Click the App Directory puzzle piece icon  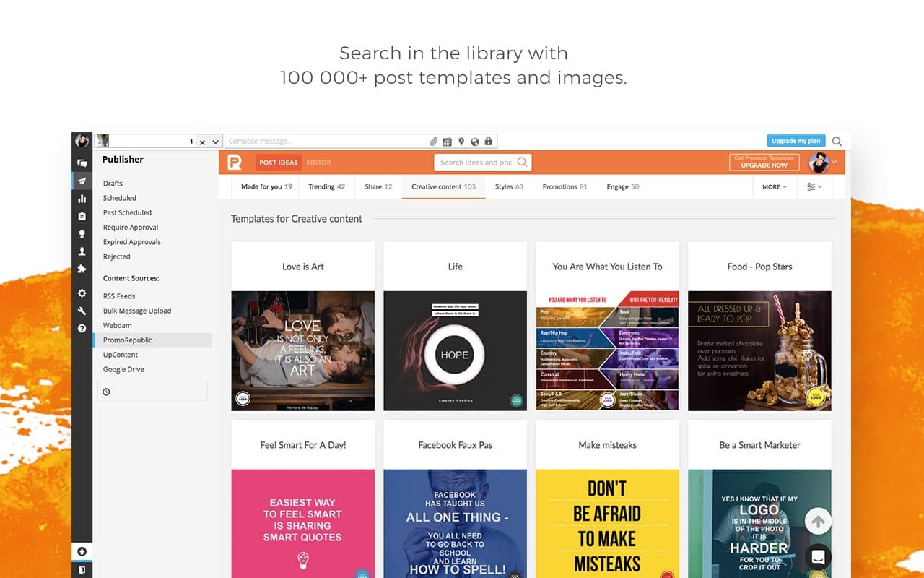pos(82,269)
